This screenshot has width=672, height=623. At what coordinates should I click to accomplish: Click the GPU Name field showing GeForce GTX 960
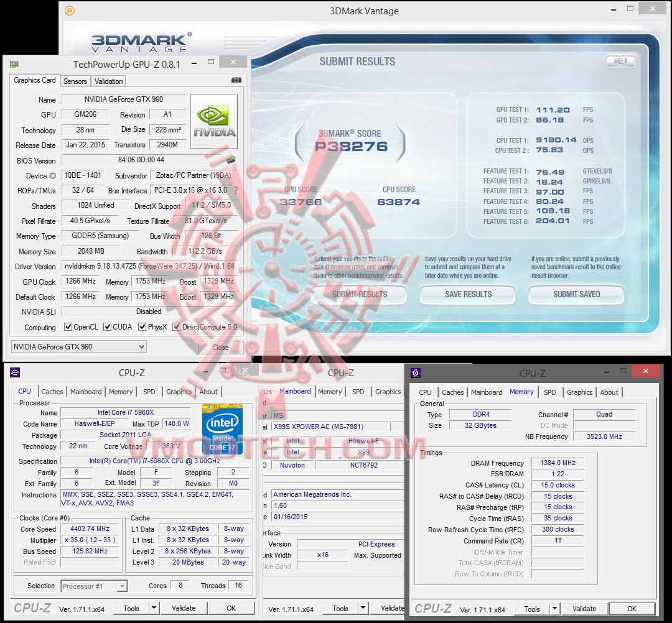click(124, 99)
